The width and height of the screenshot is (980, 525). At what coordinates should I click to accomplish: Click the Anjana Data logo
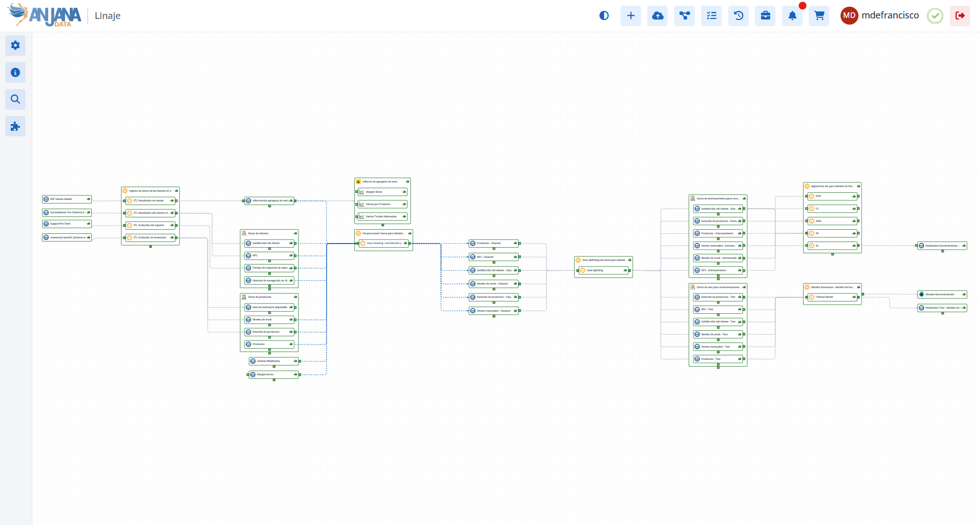tap(45, 15)
